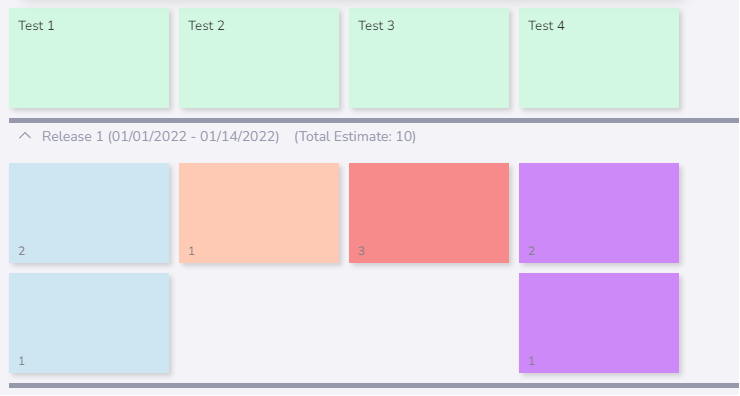
Task: Select the red card estimated 3
Action: [x=429, y=213]
